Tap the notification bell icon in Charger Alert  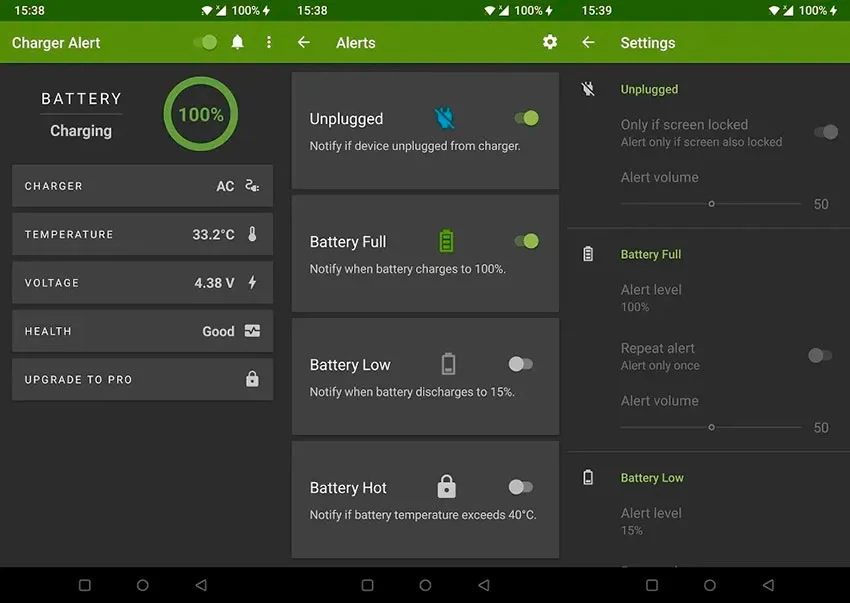pos(237,42)
